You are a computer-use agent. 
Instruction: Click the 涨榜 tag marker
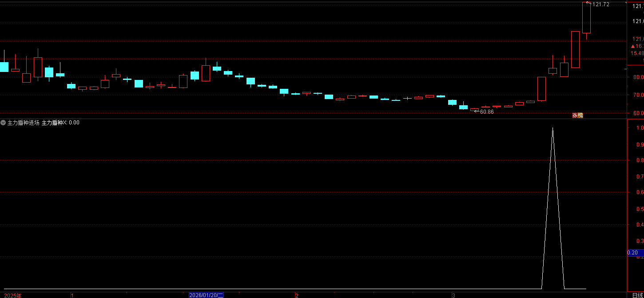click(577, 115)
